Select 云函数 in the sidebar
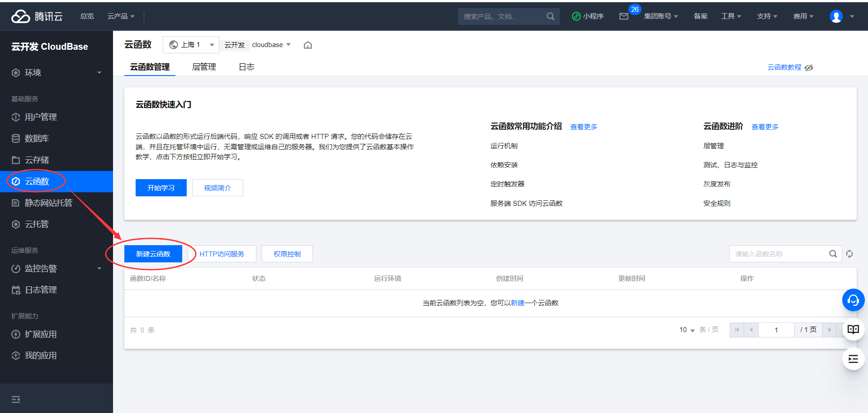The width and height of the screenshot is (868, 413). point(57,181)
